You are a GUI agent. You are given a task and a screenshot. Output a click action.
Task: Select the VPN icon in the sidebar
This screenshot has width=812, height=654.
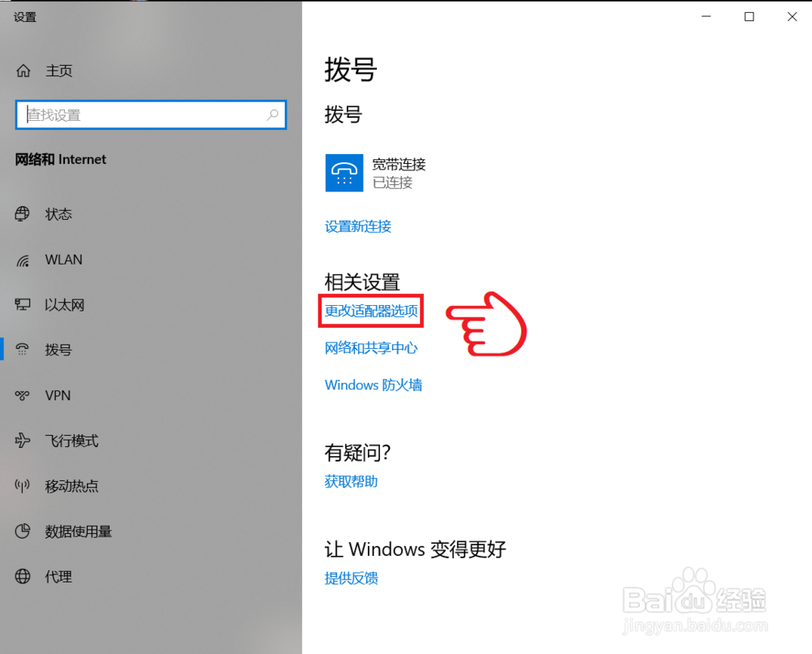coord(23,395)
